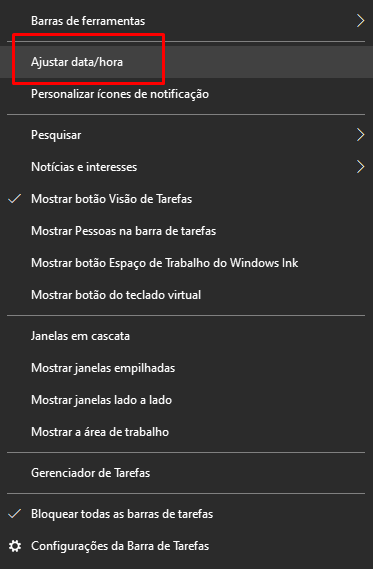Enable Mostrar Pessoas na barra de tarefas

pos(186,231)
